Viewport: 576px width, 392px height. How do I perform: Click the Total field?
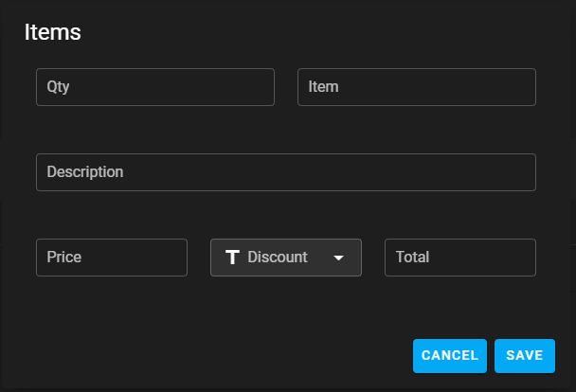[x=459, y=258]
